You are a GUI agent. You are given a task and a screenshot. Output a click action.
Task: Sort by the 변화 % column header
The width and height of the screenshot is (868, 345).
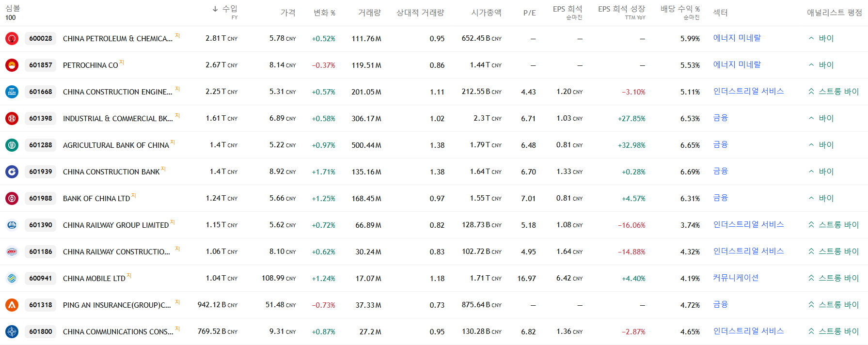[324, 13]
